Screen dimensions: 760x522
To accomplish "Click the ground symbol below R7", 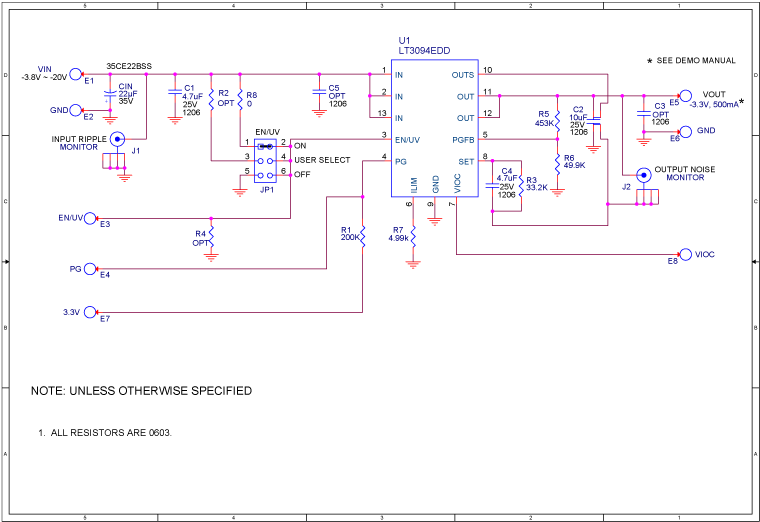I will coord(413,265).
